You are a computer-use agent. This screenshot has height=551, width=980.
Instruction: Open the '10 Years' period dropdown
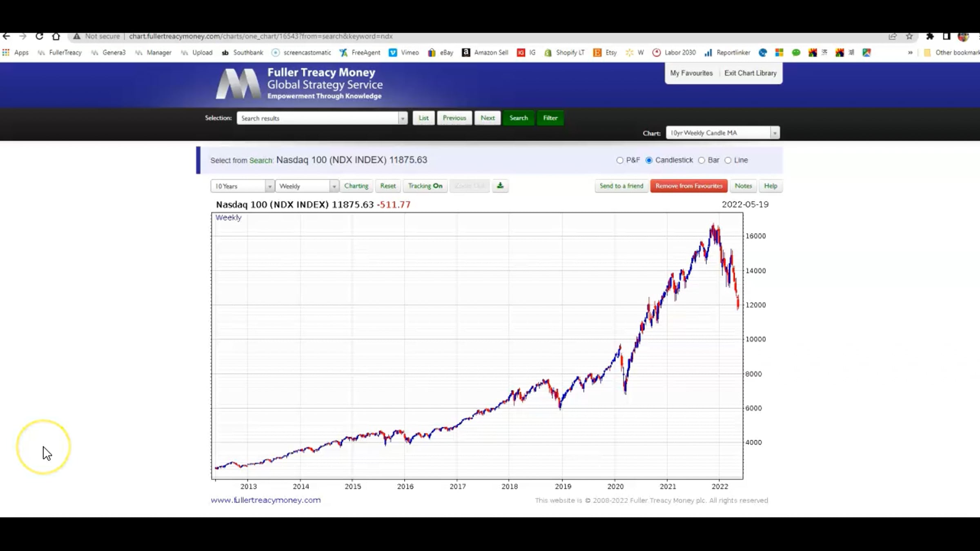tap(242, 186)
